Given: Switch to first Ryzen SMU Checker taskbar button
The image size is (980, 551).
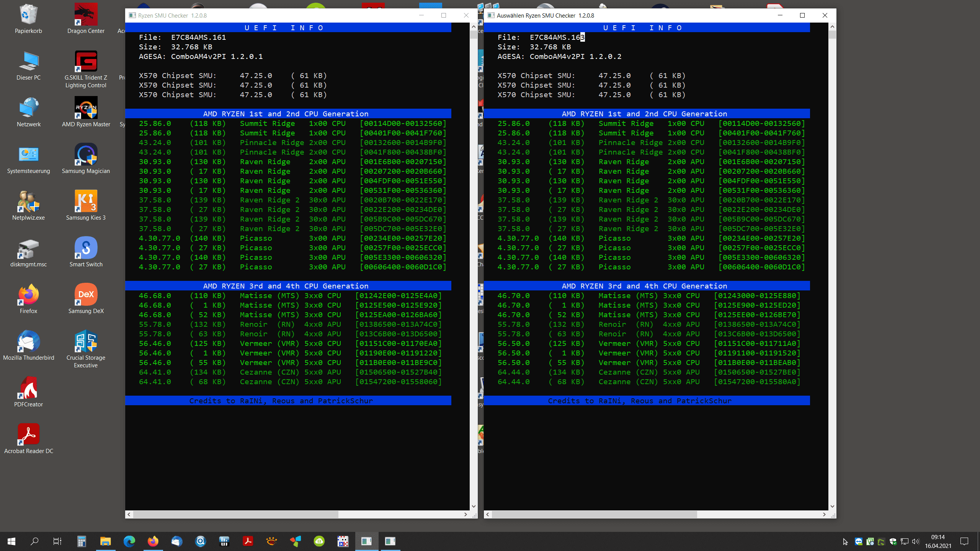Looking at the screenshot, I should 366,541.
